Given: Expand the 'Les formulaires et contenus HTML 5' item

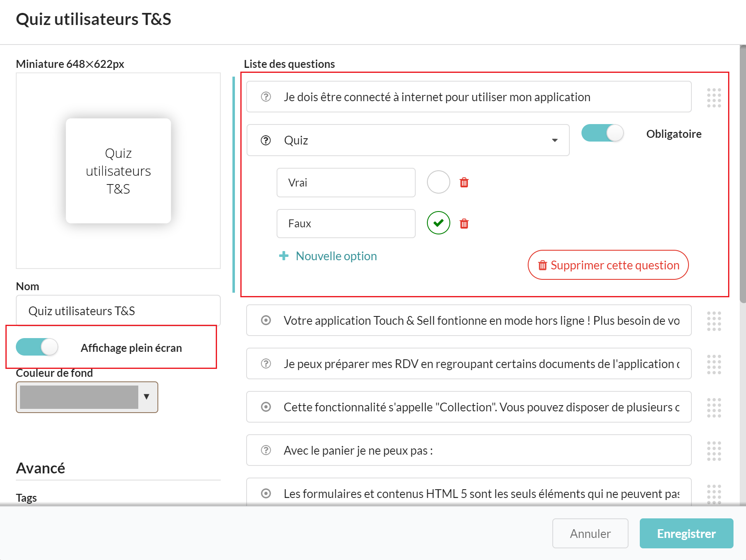Looking at the screenshot, I should coord(469,493).
